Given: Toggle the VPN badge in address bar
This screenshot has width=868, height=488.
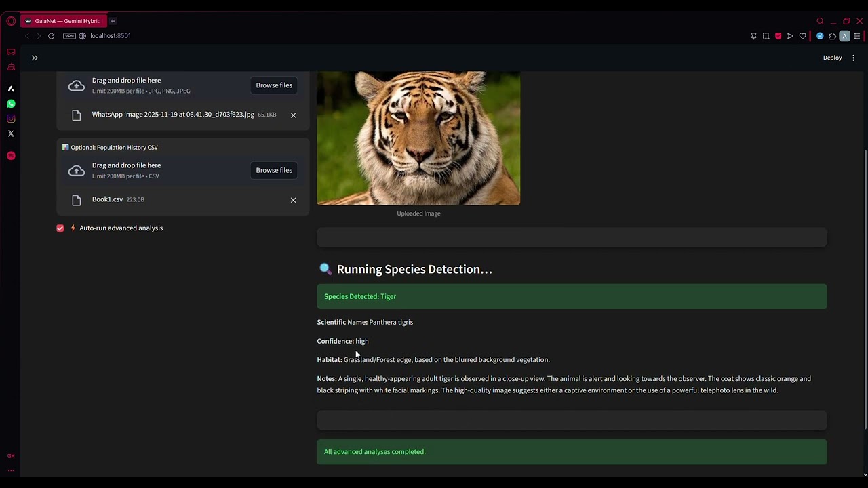Looking at the screenshot, I should click(x=69, y=36).
